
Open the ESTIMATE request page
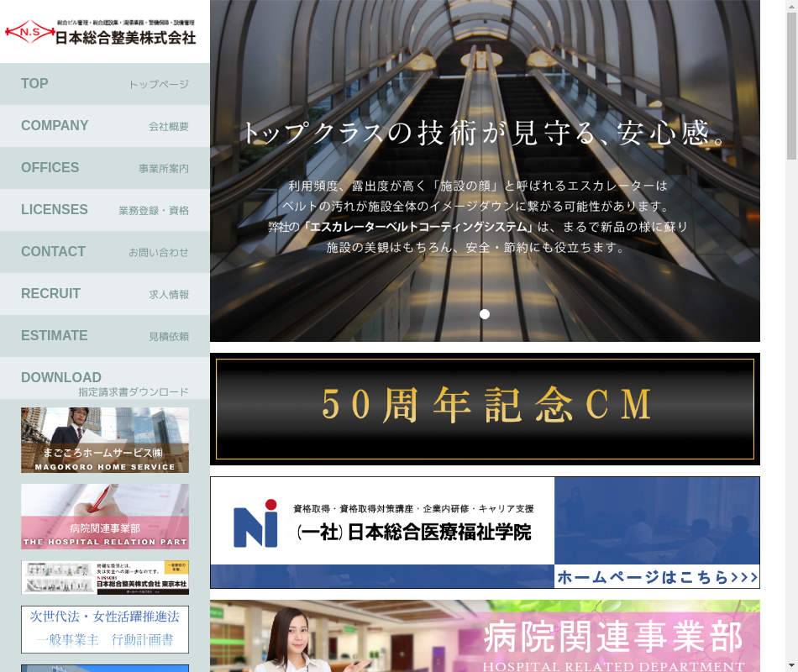(x=104, y=336)
